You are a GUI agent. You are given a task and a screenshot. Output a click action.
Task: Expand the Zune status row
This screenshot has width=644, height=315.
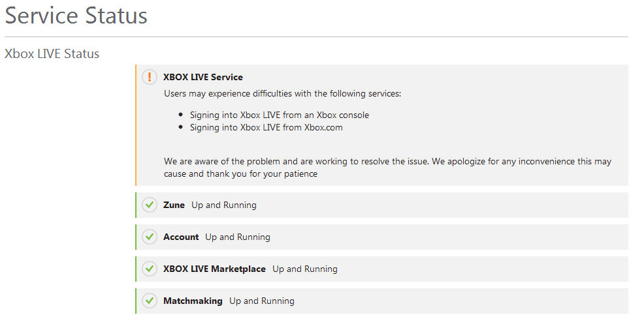(x=174, y=205)
